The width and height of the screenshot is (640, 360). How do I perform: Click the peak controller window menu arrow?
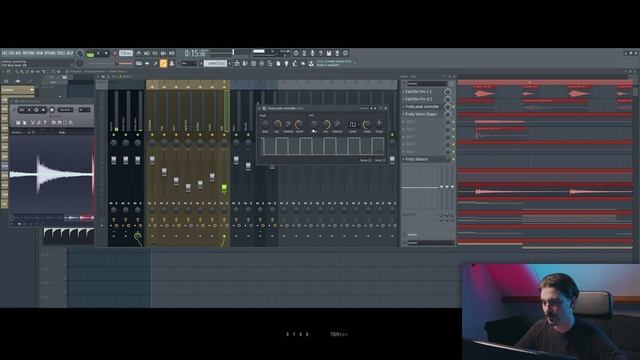coord(259,109)
